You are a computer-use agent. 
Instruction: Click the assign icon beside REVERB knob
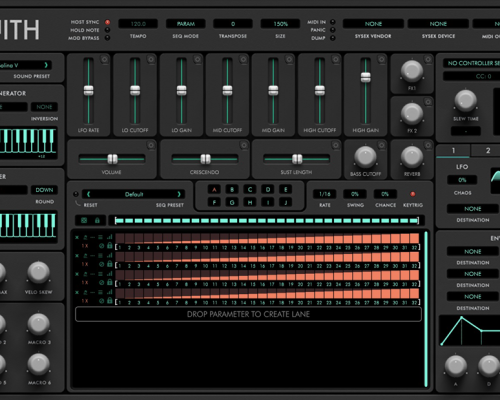pyautogui.click(x=428, y=145)
